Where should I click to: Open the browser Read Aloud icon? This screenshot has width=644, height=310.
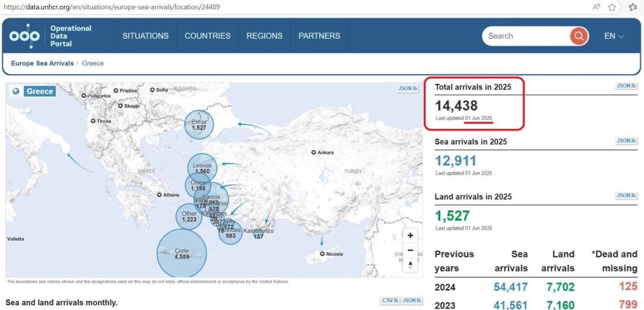pyautogui.click(x=596, y=7)
